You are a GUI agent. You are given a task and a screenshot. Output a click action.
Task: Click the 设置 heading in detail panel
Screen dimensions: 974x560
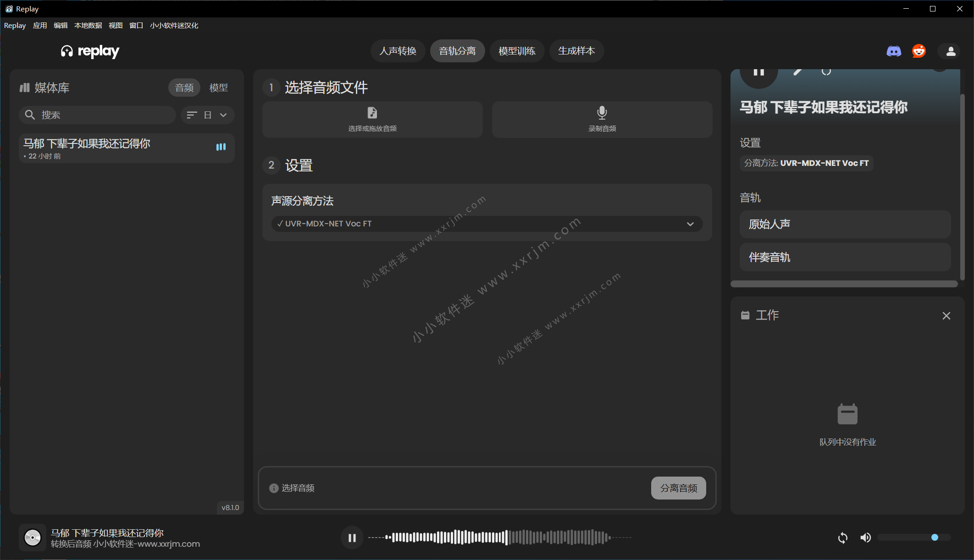[750, 143]
